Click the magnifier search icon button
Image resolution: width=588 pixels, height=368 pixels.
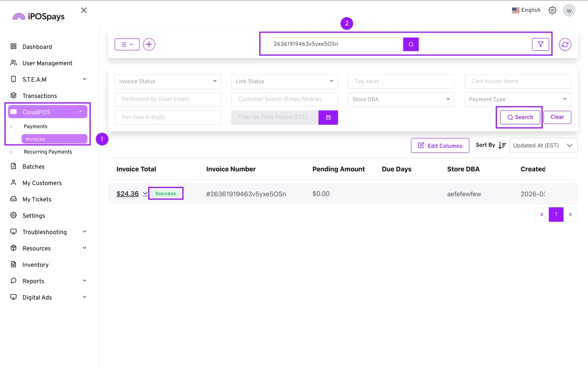tap(411, 44)
